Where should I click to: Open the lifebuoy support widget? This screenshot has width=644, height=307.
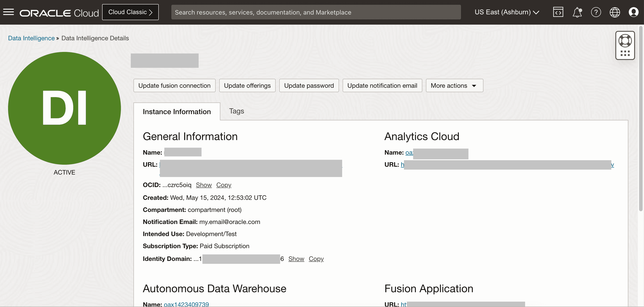point(625,41)
